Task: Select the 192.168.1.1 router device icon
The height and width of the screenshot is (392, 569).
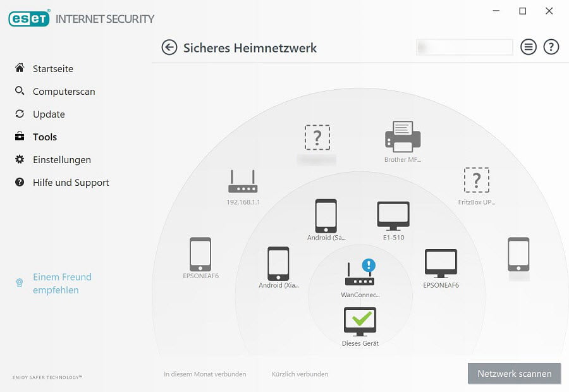Action: click(243, 181)
